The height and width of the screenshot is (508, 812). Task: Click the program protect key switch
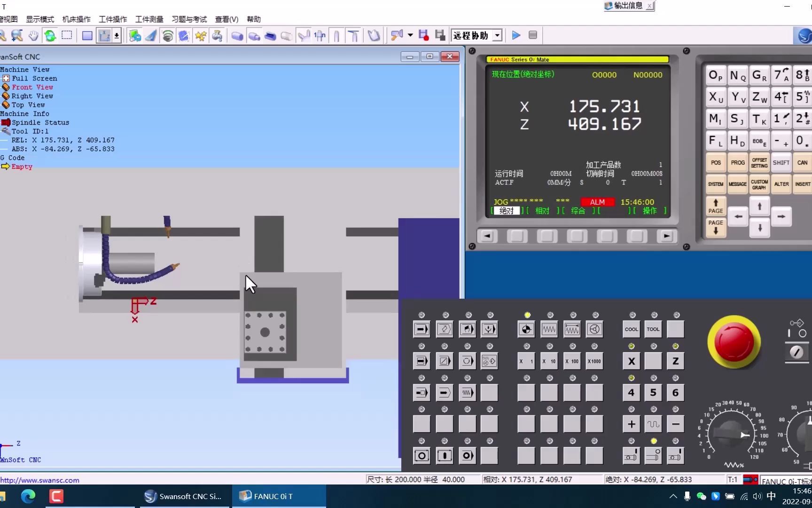796,352
